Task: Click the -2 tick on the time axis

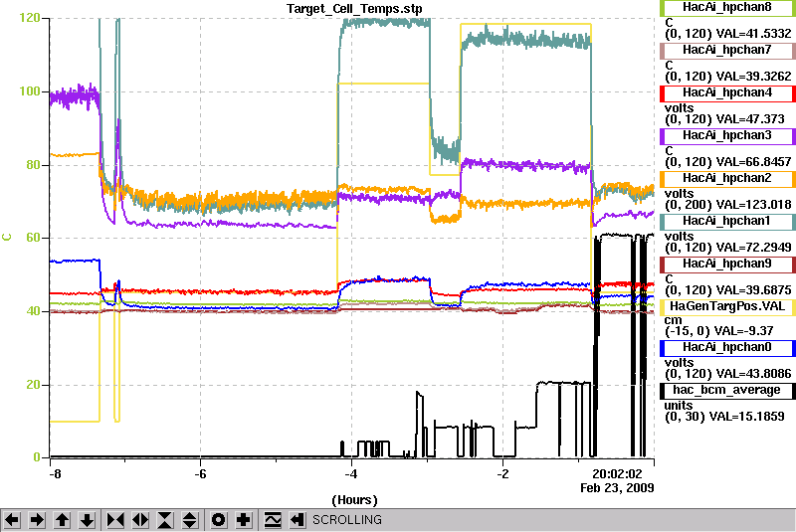Action: (502, 474)
